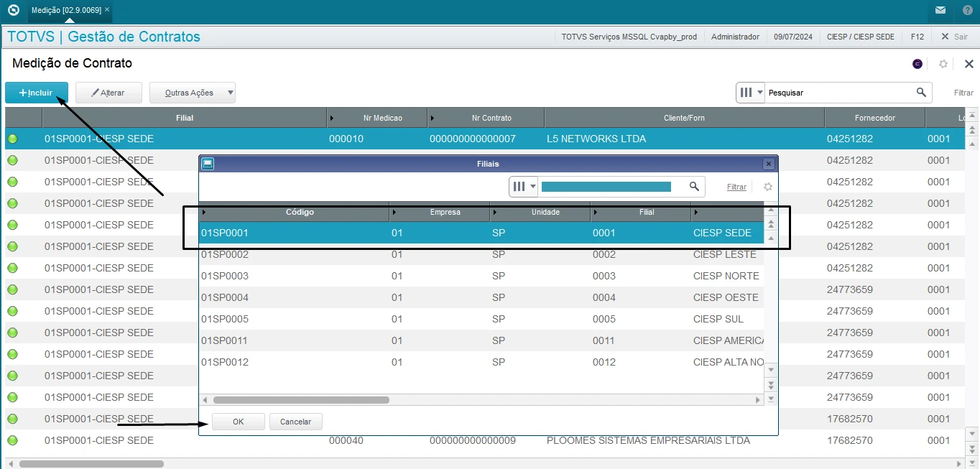Click the search magnifier in Filiais dialog

(x=694, y=187)
